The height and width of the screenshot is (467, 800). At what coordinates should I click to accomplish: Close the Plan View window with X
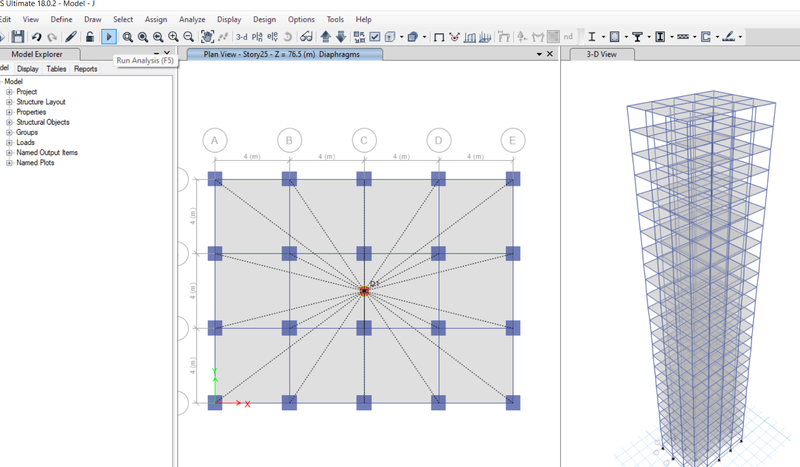click(550, 54)
